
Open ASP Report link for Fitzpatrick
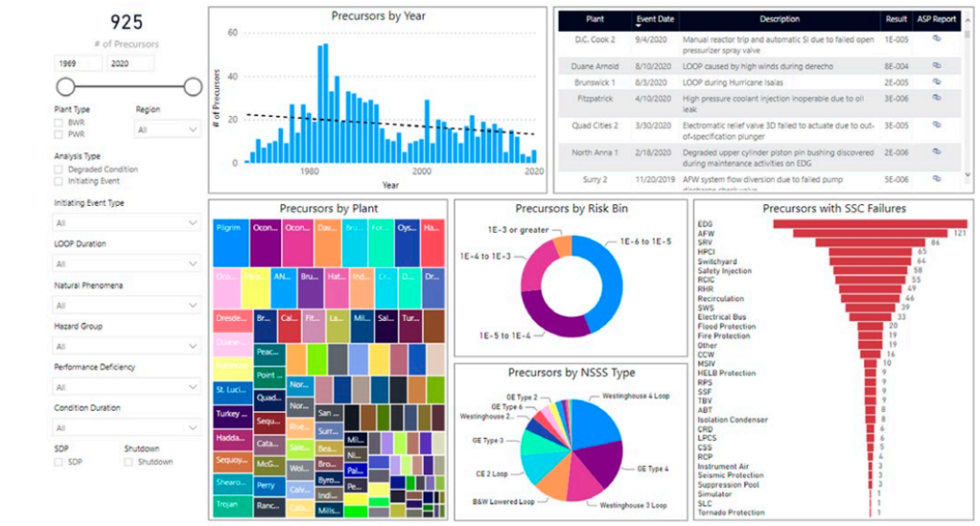(x=936, y=98)
